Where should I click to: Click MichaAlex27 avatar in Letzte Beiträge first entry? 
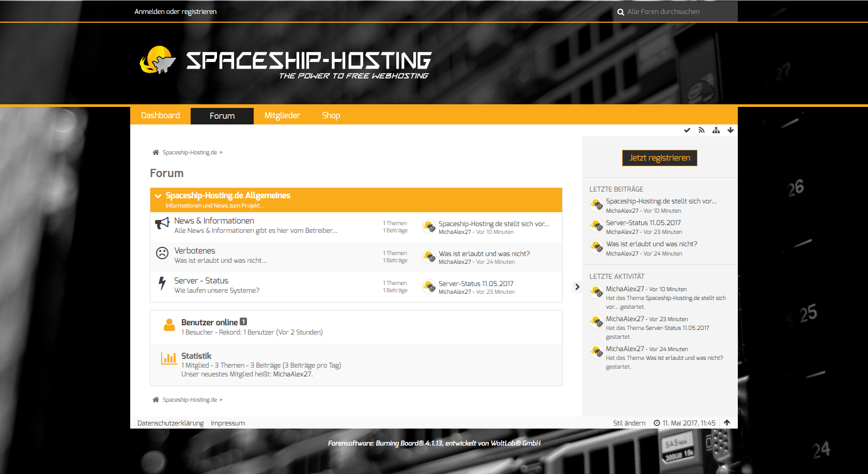[x=597, y=205]
